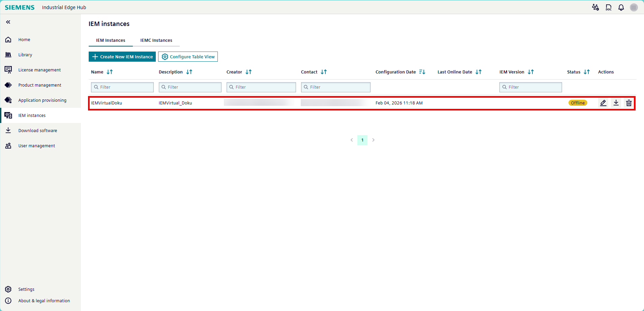Click the Creator filter field
The image size is (644, 311).
tap(261, 87)
